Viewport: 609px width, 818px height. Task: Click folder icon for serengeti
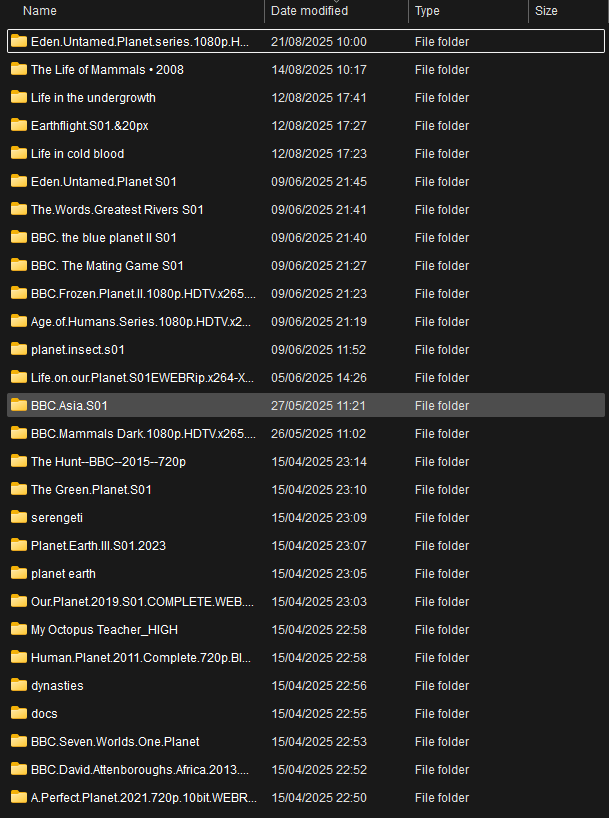pos(19,518)
